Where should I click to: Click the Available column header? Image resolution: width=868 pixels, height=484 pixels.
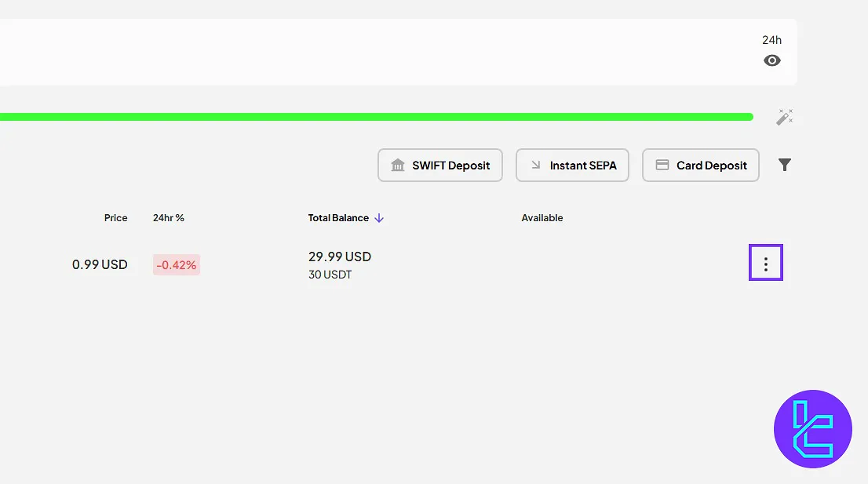[542, 218]
